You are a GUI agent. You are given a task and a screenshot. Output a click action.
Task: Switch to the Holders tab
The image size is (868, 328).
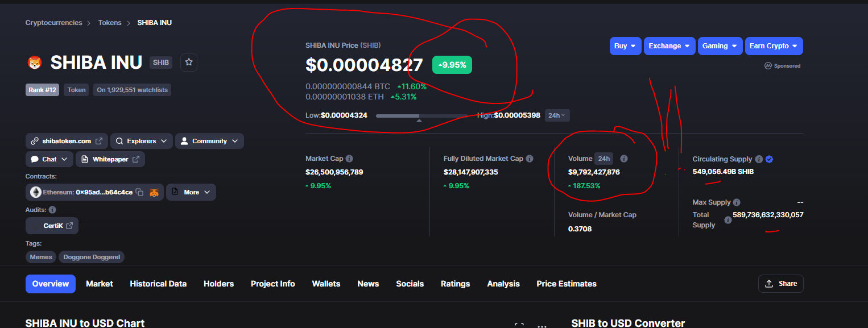(219, 284)
